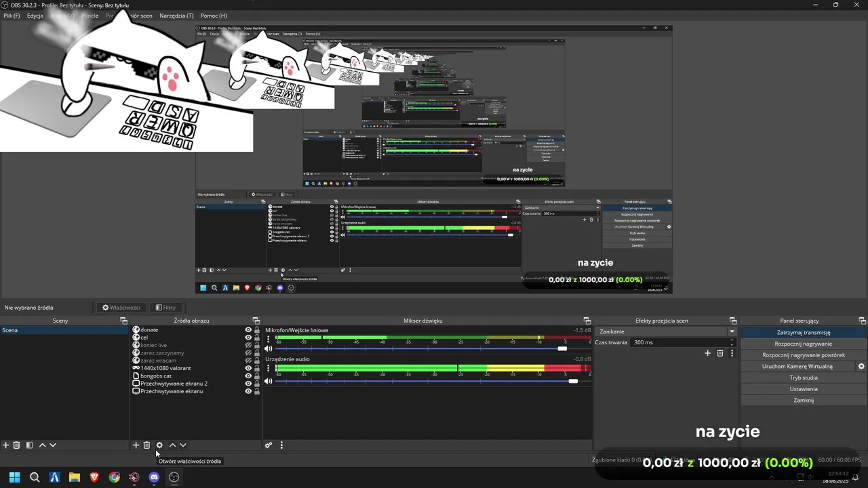Click Uruchom Kamerę Wirtualną button
The image size is (868, 488).
[797, 367]
